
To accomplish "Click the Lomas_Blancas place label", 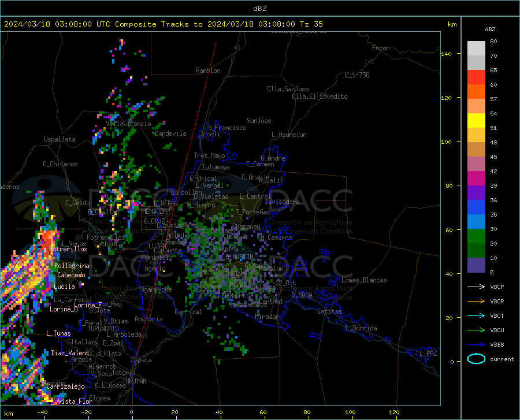I will [364, 280].
